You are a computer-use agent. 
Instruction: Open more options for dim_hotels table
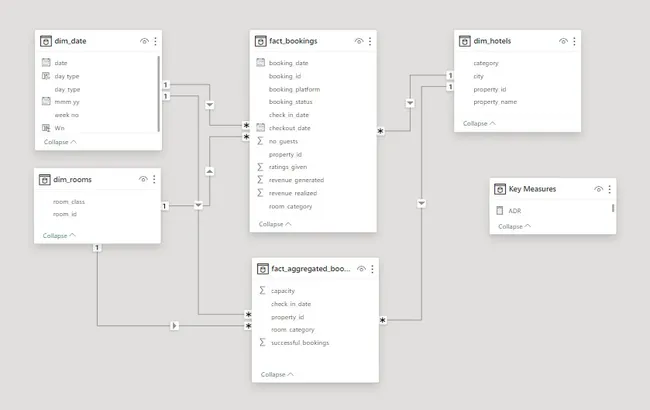(x=575, y=41)
